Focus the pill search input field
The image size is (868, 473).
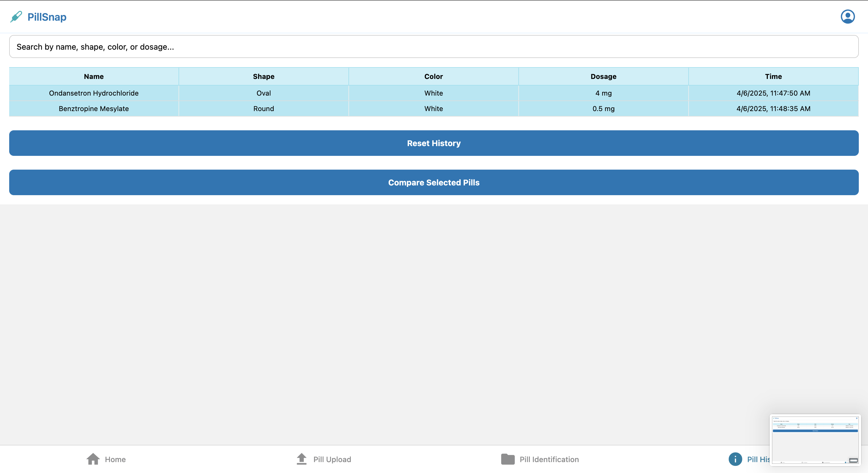click(x=434, y=46)
